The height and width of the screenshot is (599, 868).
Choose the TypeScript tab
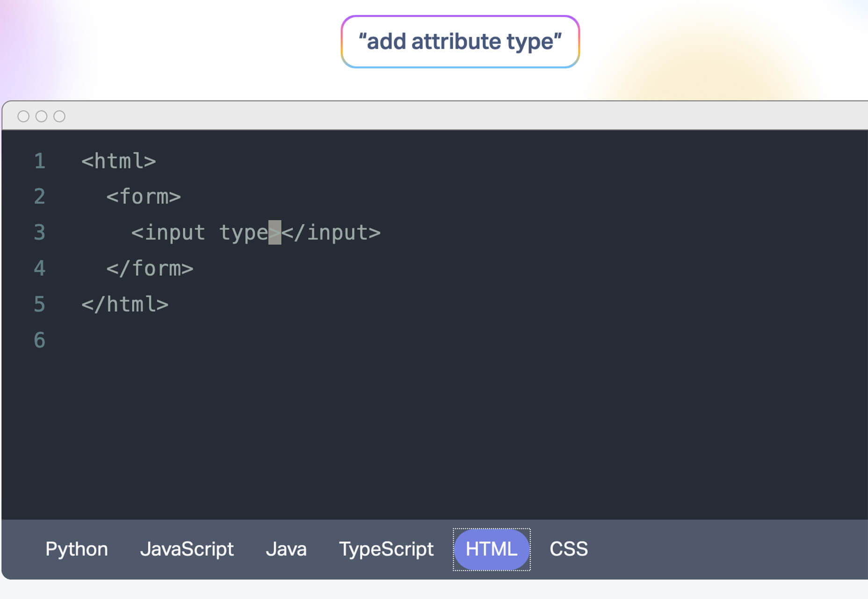(386, 549)
